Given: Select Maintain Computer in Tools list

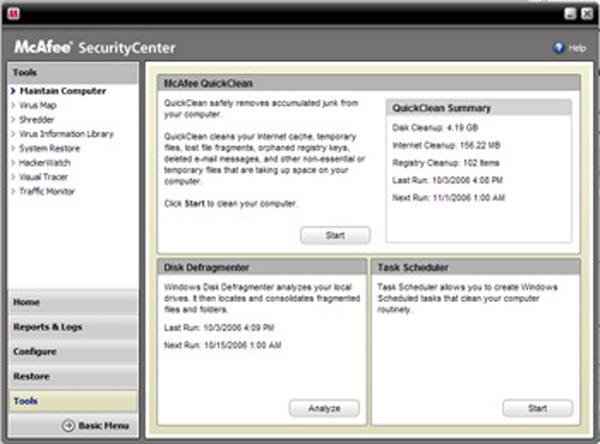Looking at the screenshot, I should click(63, 91).
